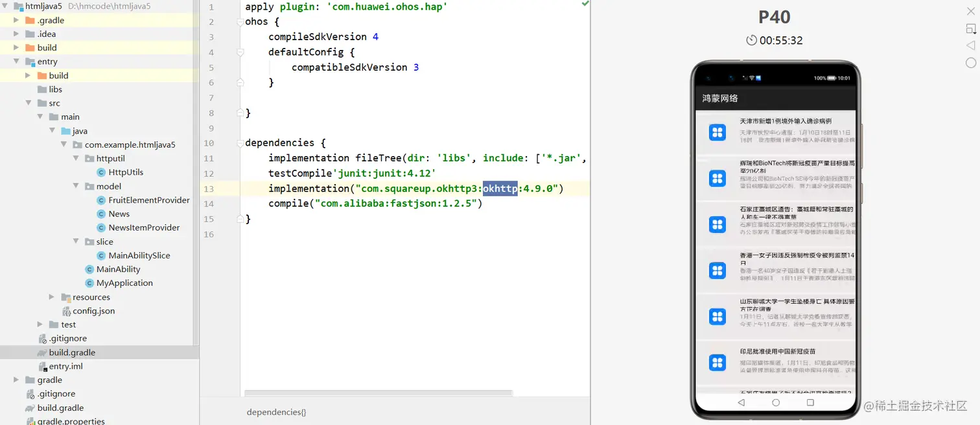Click the MainAbilitySlice class icon
Screen dimensions: 980x425
point(101,255)
